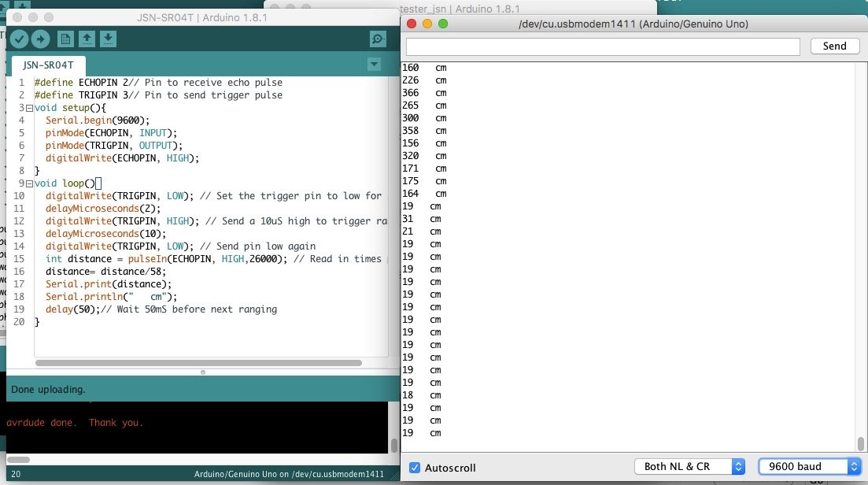Create a new sketch with New icon

pyautogui.click(x=65, y=39)
